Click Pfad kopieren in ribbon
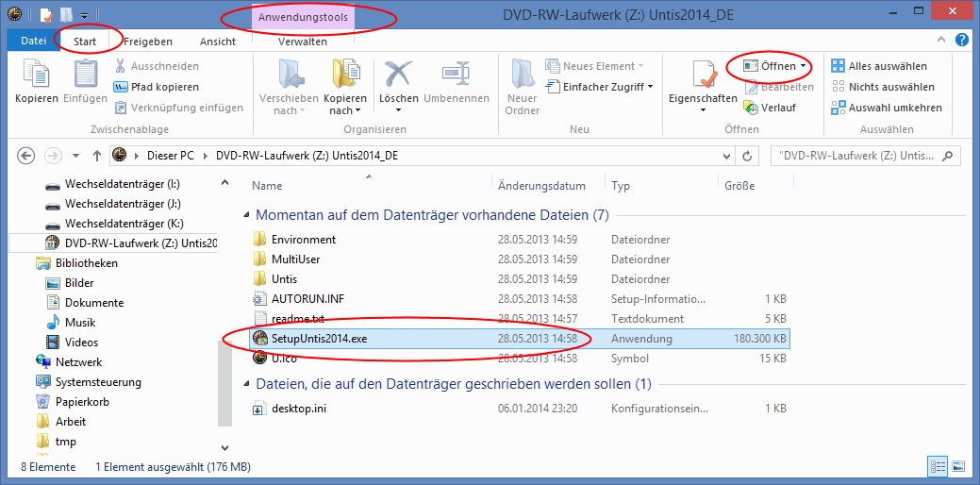 (157, 87)
